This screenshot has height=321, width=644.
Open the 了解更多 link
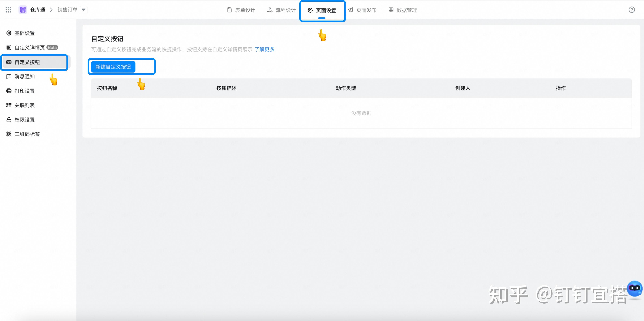264,49
